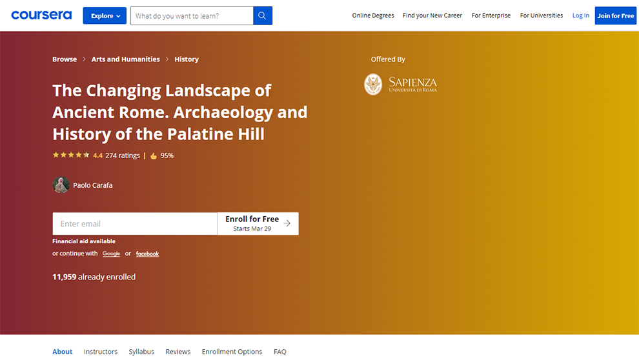Click the 274 ratings text
This screenshot has width=639, height=364.
tap(122, 156)
